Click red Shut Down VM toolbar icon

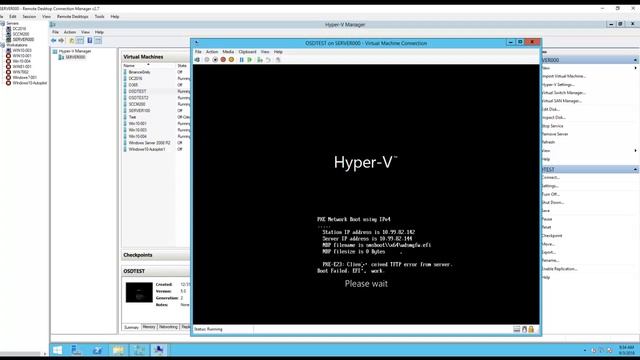coord(223,60)
